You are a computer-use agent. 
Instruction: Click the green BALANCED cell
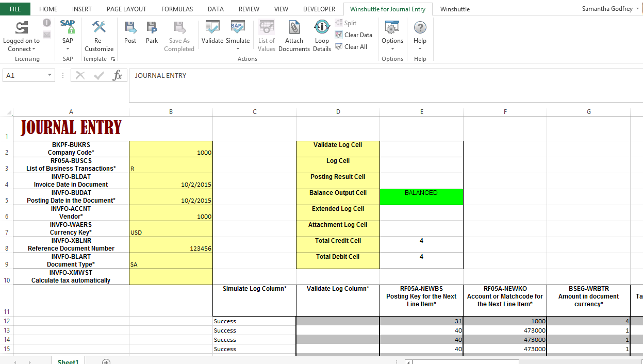421,197
